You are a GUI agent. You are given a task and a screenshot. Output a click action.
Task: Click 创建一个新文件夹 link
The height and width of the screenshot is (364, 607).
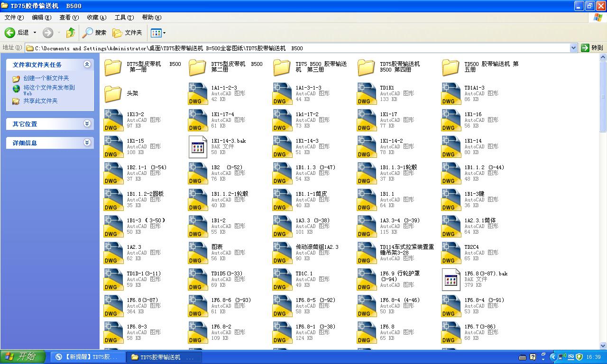pos(46,78)
